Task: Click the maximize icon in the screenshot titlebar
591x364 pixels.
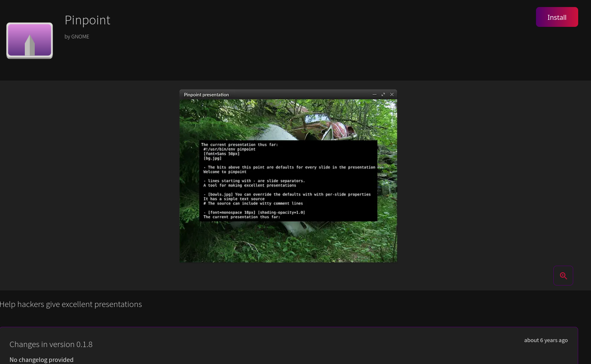Action: point(383,94)
